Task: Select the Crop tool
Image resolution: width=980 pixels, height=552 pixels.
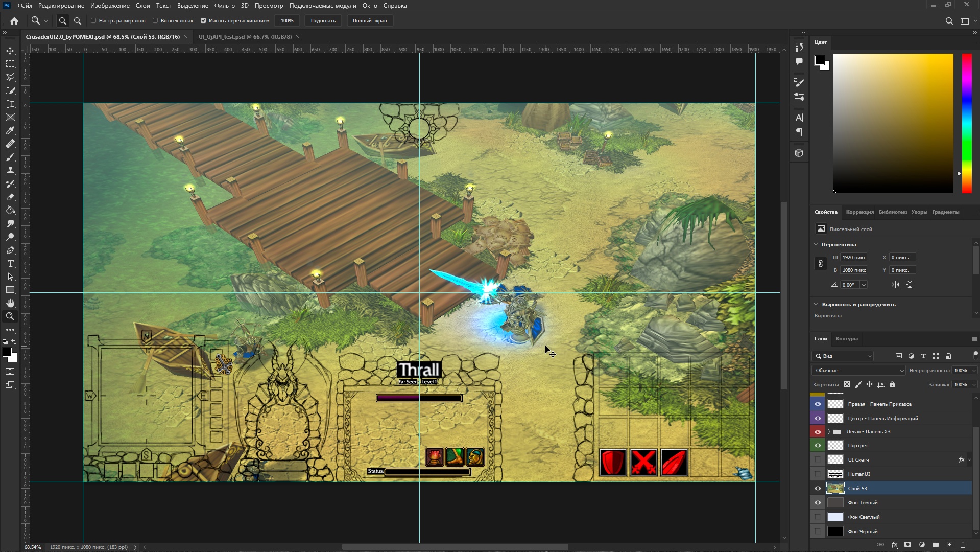Action: (x=10, y=104)
